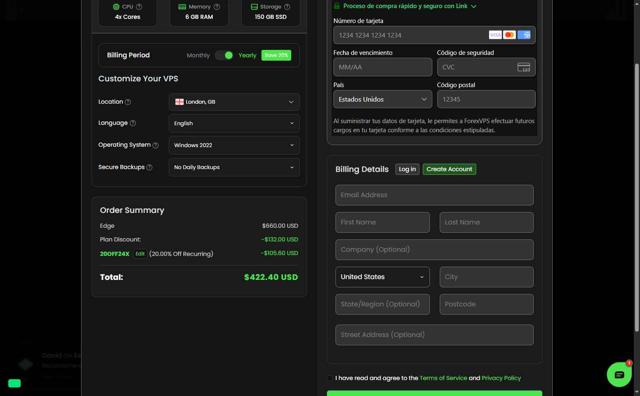Click the Language help question icon
The height and width of the screenshot is (396, 640).
coord(133,123)
